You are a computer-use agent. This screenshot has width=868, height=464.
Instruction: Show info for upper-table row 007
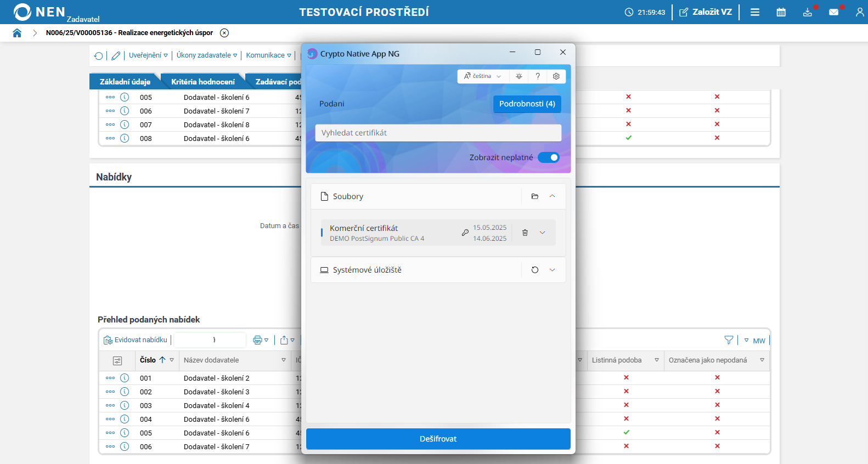coord(125,125)
